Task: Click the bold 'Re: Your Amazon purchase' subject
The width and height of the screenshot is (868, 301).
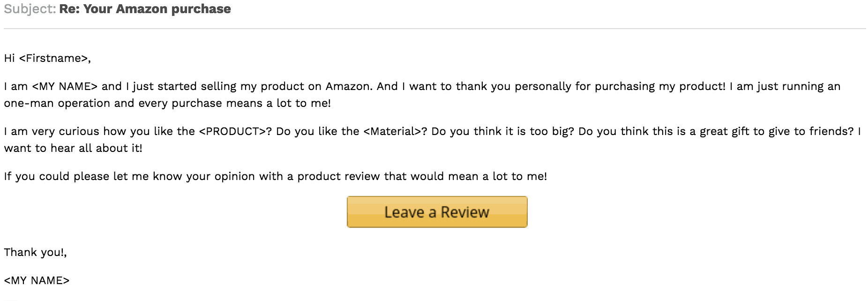Action: (x=143, y=8)
